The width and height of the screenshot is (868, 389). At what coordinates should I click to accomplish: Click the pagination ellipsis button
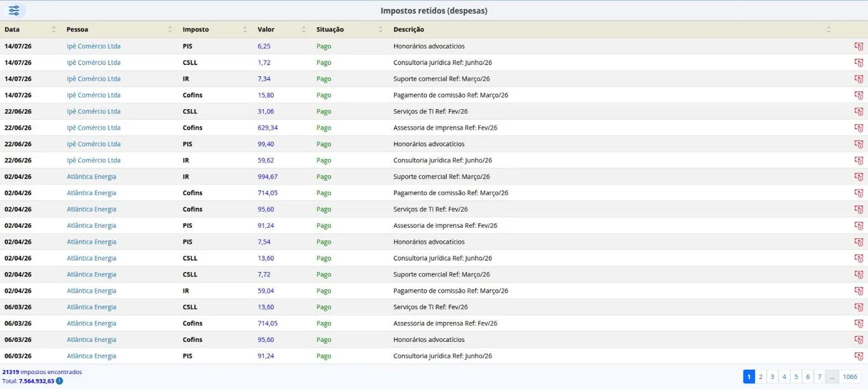832,377
